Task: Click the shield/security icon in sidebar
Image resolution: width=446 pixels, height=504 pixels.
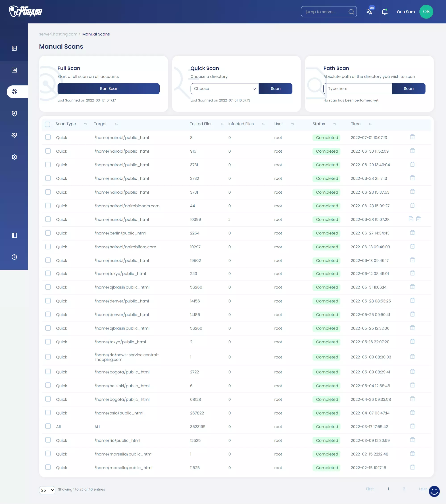Action: [14, 114]
